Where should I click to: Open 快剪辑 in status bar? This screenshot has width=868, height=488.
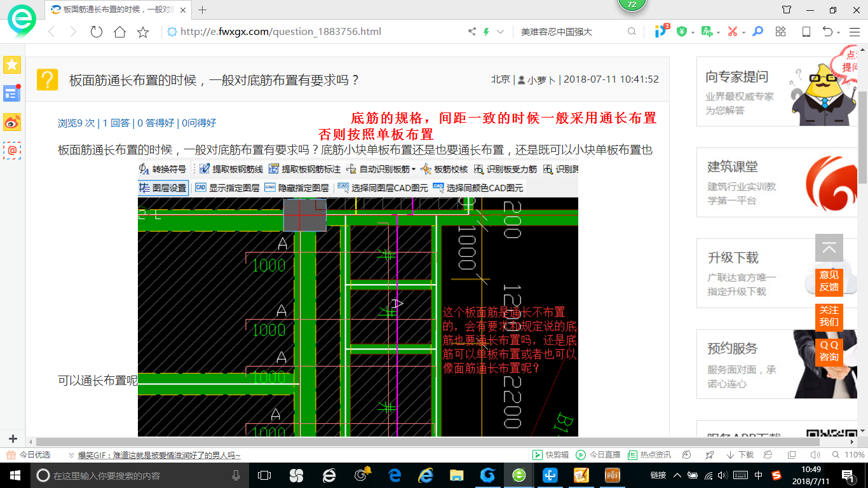pos(551,455)
